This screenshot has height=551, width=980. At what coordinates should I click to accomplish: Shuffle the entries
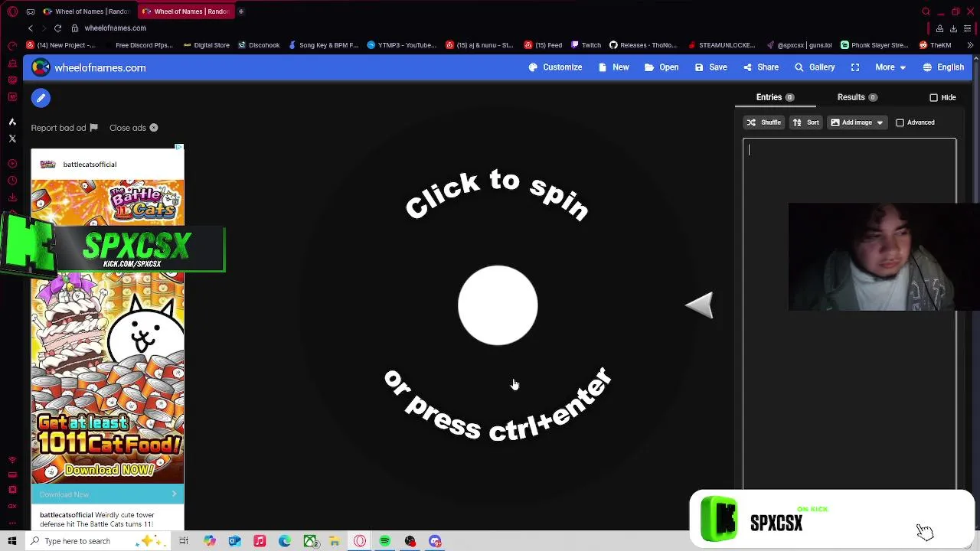764,122
